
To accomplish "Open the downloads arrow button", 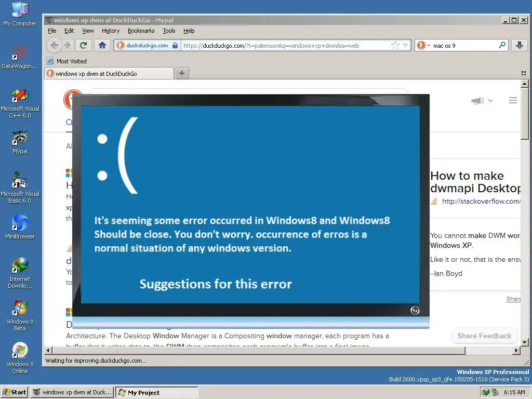I will [519, 45].
